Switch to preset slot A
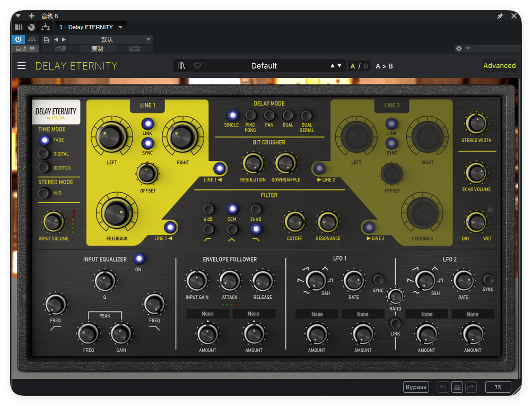The image size is (532, 406). [353, 66]
